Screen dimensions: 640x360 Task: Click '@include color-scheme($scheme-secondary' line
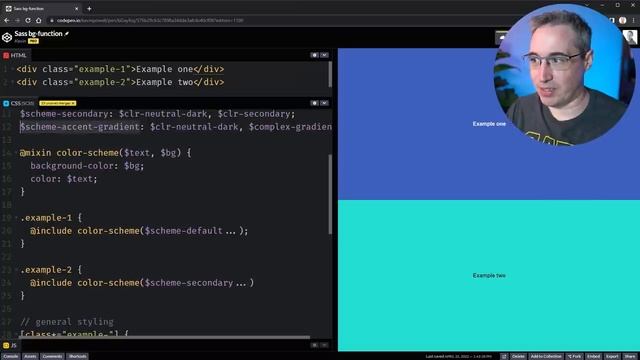(142, 283)
